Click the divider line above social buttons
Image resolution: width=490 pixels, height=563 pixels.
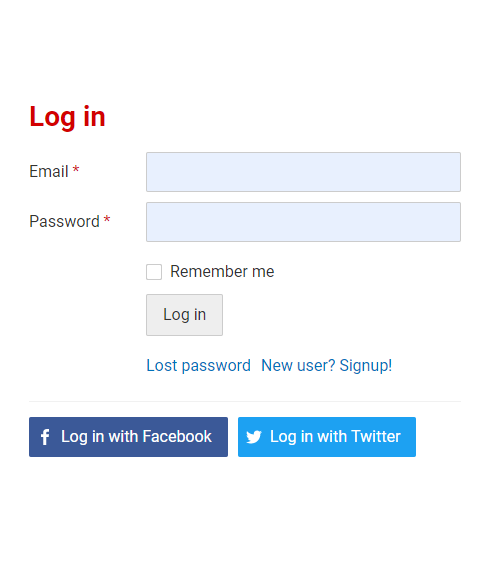[245, 401]
